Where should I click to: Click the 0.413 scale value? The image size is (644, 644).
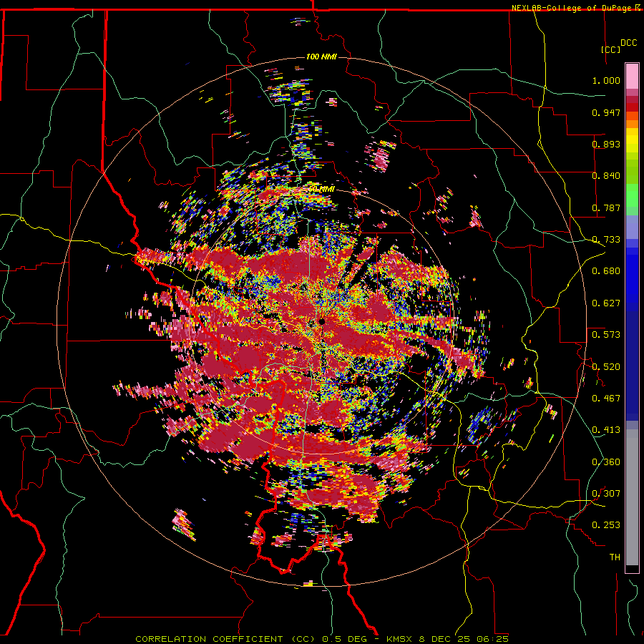coord(606,430)
